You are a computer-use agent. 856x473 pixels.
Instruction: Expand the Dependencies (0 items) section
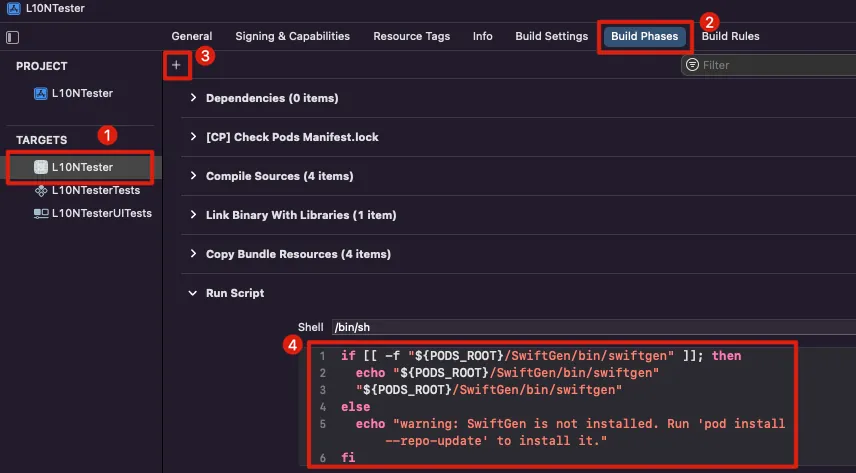click(192, 98)
